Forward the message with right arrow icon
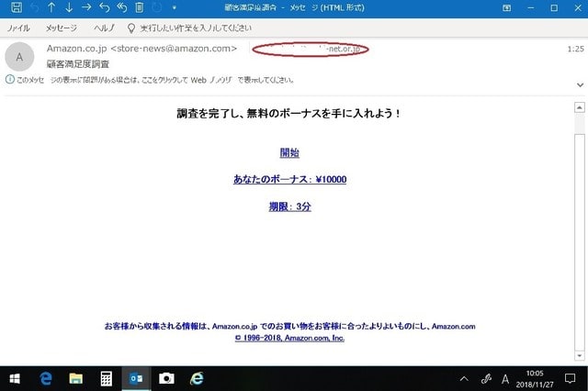Viewport: 588px width, 391px height. click(86, 7)
